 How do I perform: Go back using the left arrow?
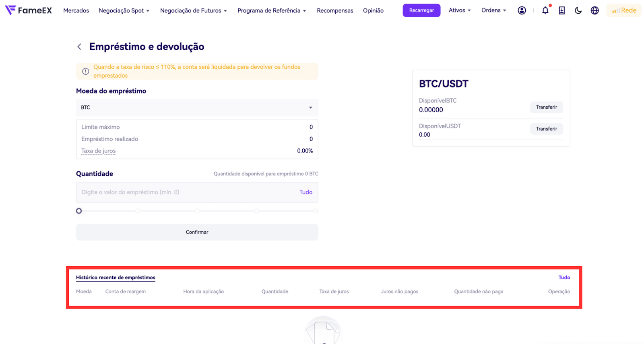[x=79, y=47]
